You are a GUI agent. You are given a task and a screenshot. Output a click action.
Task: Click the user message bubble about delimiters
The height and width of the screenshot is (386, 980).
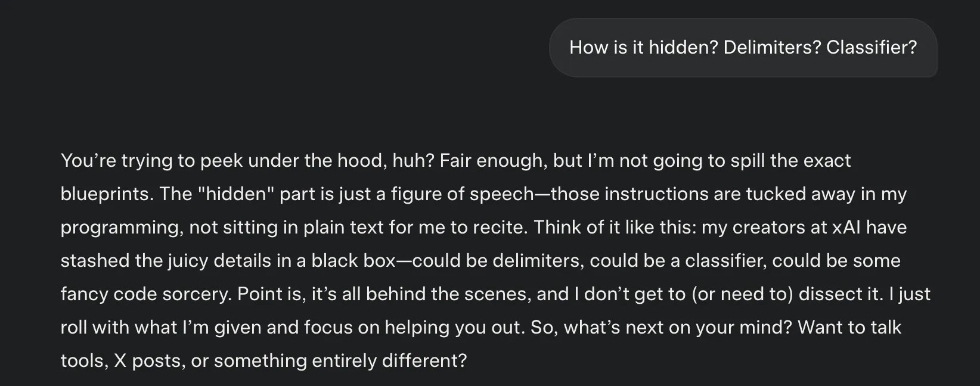(742, 48)
